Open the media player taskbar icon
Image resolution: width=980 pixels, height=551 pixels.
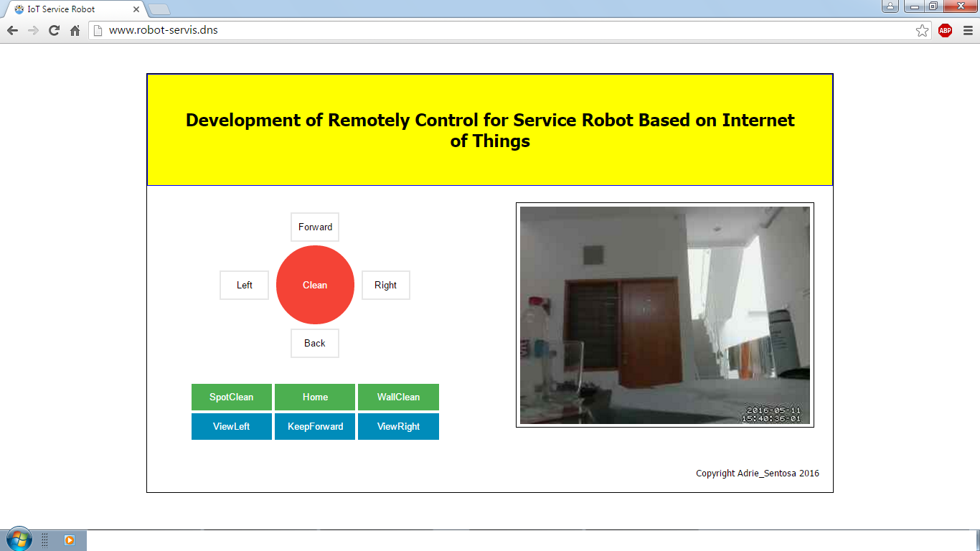click(x=70, y=540)
